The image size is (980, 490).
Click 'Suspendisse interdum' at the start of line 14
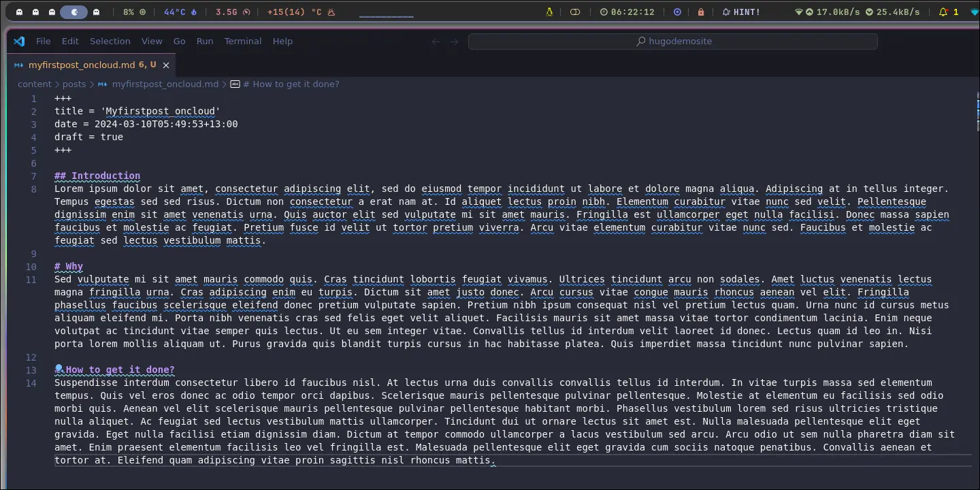point(112,382)
